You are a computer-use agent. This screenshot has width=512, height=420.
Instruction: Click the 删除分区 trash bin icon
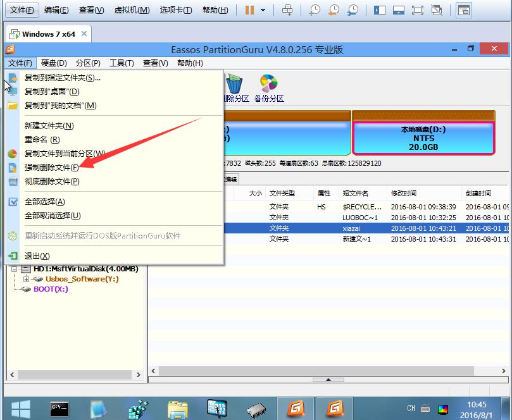pos(235,84)
